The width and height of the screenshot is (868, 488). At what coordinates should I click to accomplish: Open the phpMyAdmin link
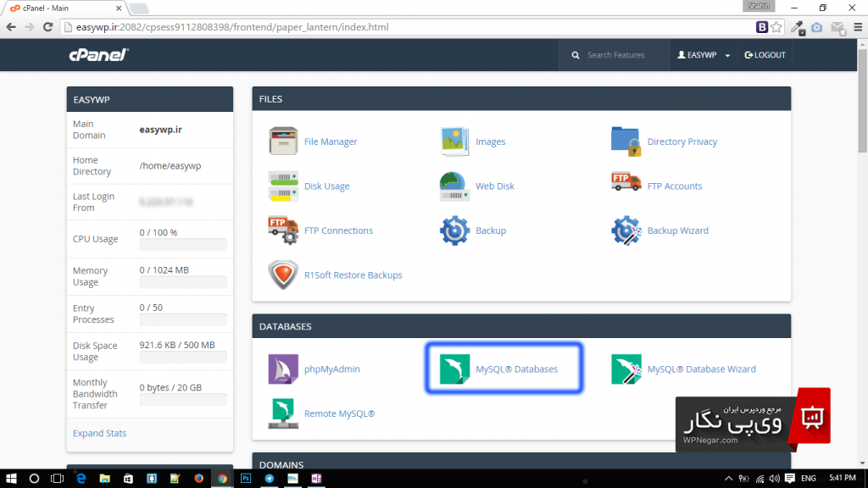point(331,369)
